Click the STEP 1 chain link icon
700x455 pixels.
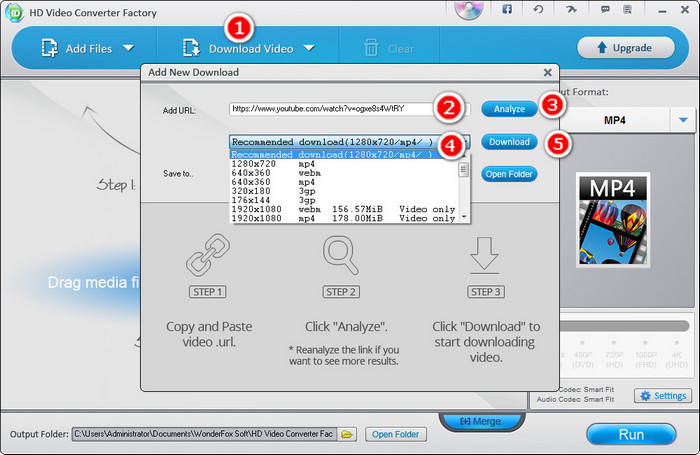208,255
